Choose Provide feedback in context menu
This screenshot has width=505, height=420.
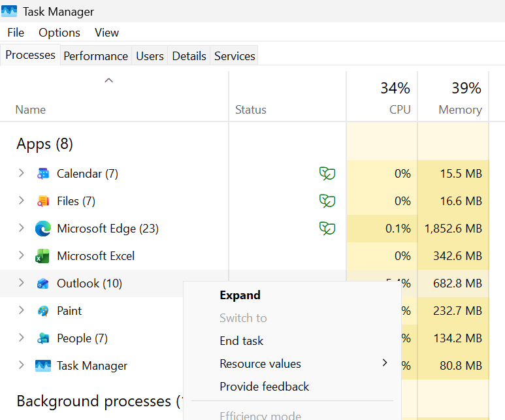[264, 387]
